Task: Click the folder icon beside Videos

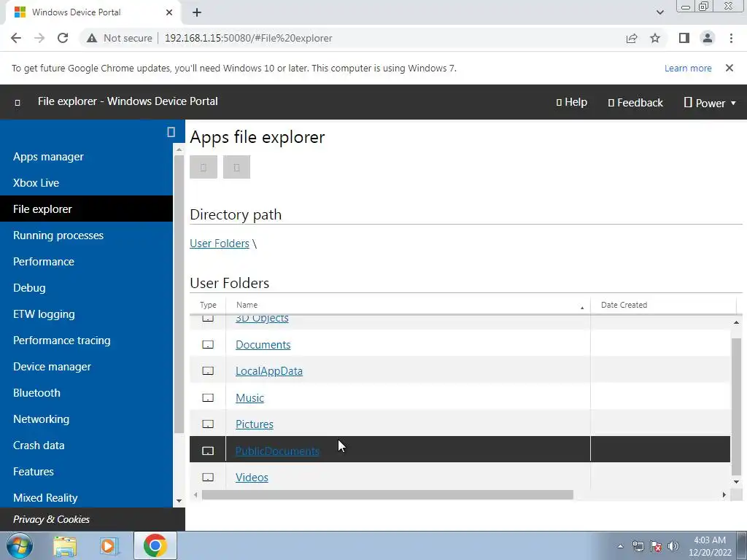Action: coord(208,477)
